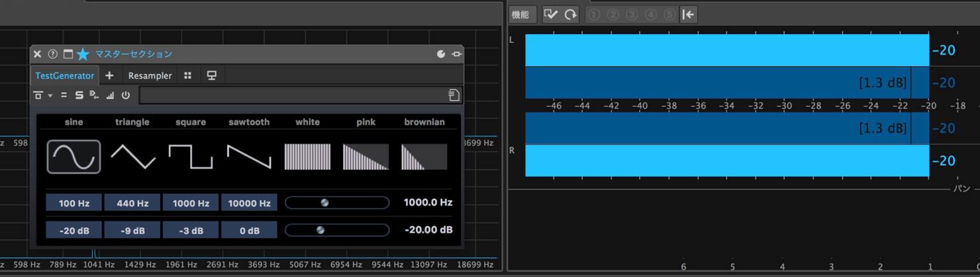Set level to -3 dB preset

pyautogui.click(x=191, y=230)
